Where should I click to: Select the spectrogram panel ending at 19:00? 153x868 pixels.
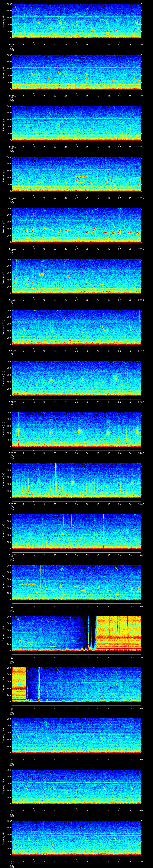[x=76, y=225]
